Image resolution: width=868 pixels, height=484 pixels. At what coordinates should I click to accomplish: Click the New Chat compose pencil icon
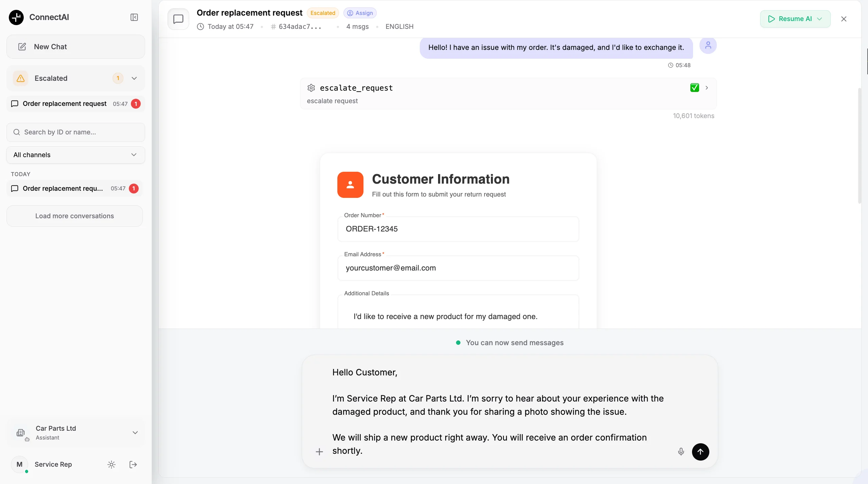point(22,47)
